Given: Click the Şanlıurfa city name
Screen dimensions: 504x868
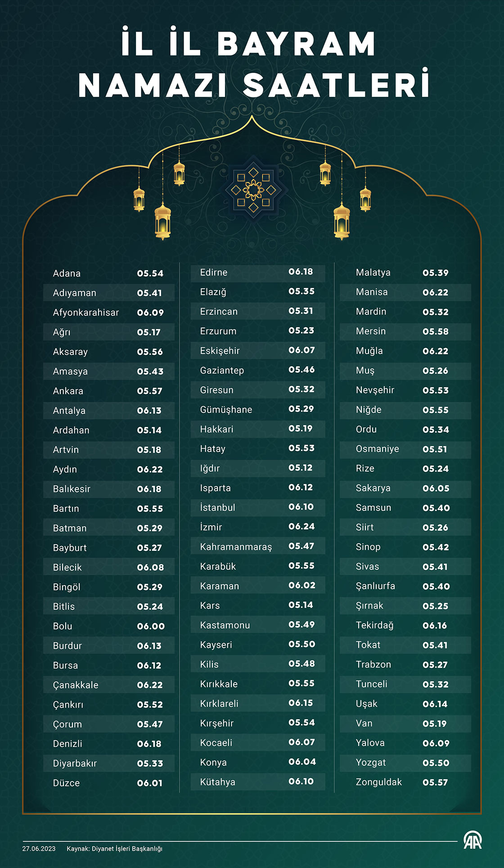Looking at the screenshot, I should tap(375, 586).
